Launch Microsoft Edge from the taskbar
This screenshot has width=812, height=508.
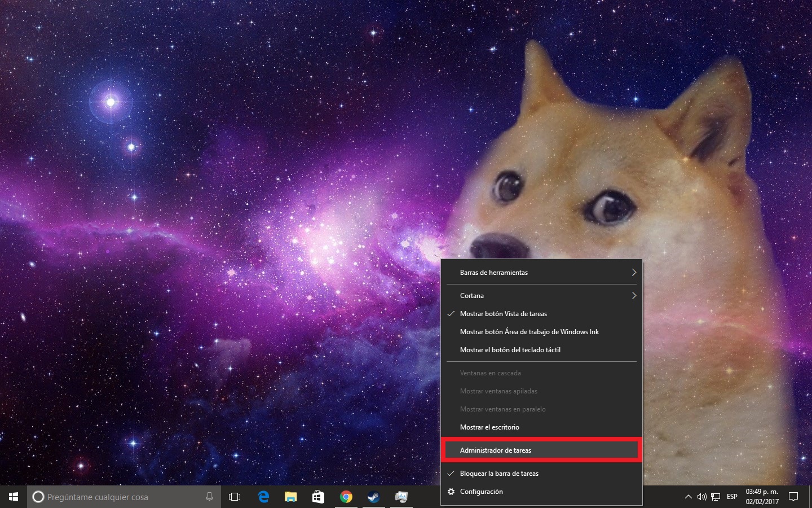[263, 497]
